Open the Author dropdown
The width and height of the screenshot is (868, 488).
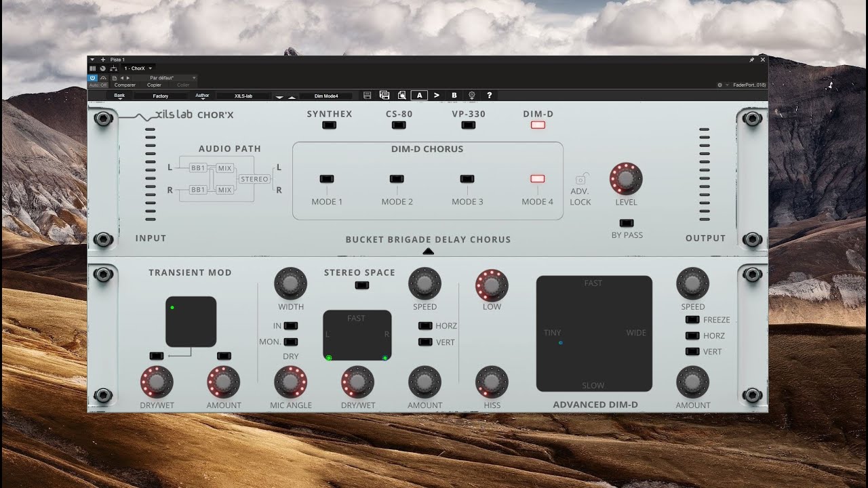pyautogui.click(x=202, y=96)
